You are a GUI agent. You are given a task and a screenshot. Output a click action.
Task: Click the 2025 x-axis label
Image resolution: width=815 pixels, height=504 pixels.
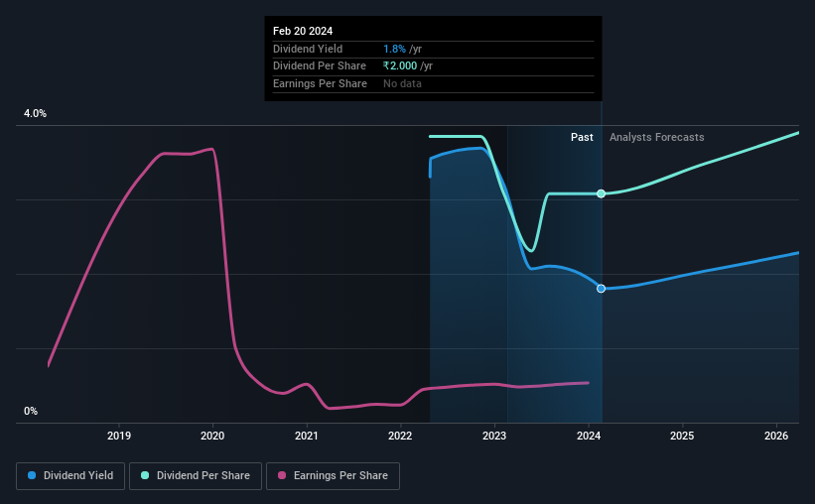(x=682, y=436)
